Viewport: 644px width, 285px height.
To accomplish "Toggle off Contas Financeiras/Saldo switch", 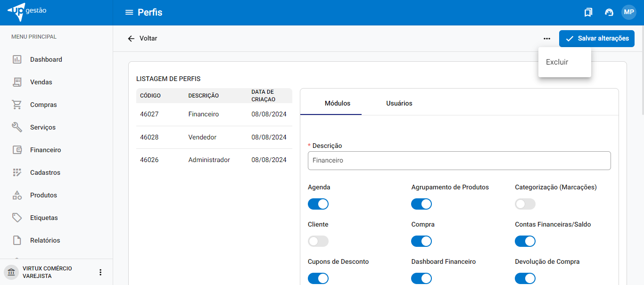I will click(525, 241).
